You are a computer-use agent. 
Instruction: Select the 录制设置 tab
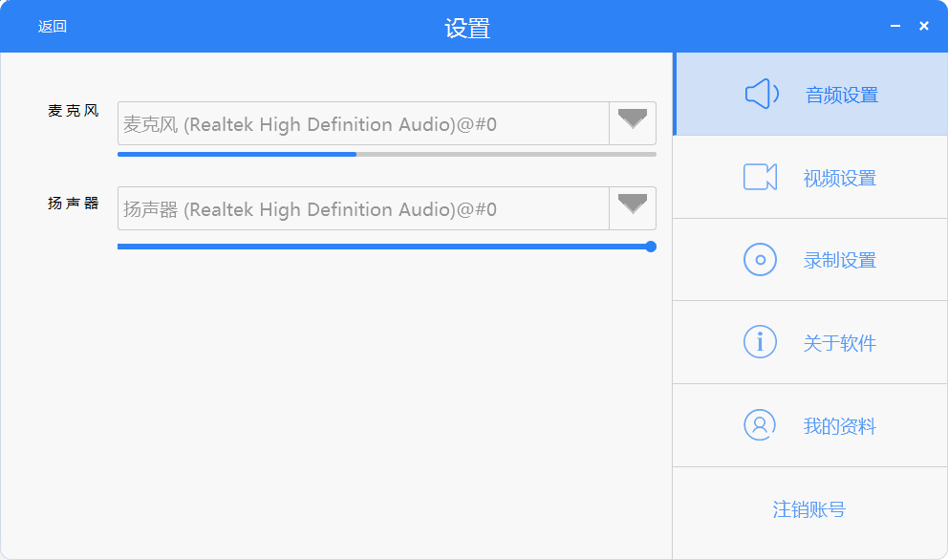(x=840, y=261)
